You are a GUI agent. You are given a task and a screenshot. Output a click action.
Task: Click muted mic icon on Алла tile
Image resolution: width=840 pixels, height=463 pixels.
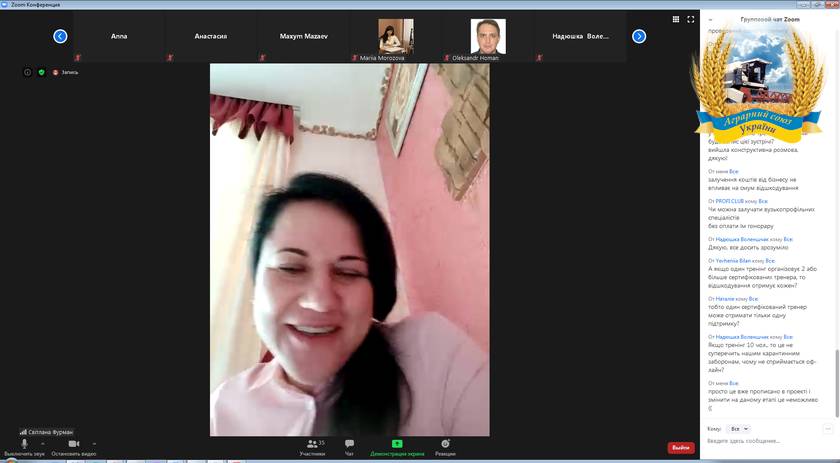[78, 57]
